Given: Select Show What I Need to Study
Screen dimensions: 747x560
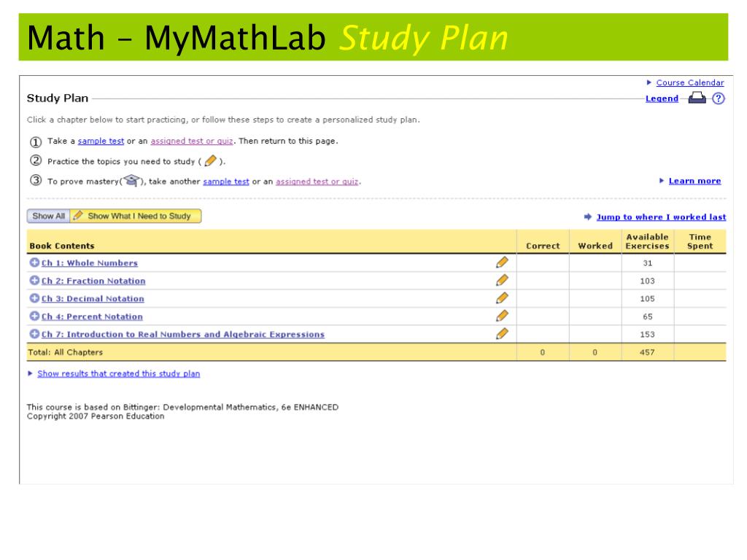Looking at the screenshot, I should 136,216.
